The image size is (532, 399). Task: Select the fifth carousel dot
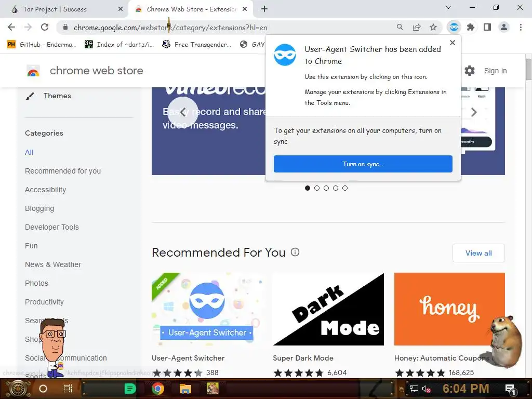click(345, 188)
